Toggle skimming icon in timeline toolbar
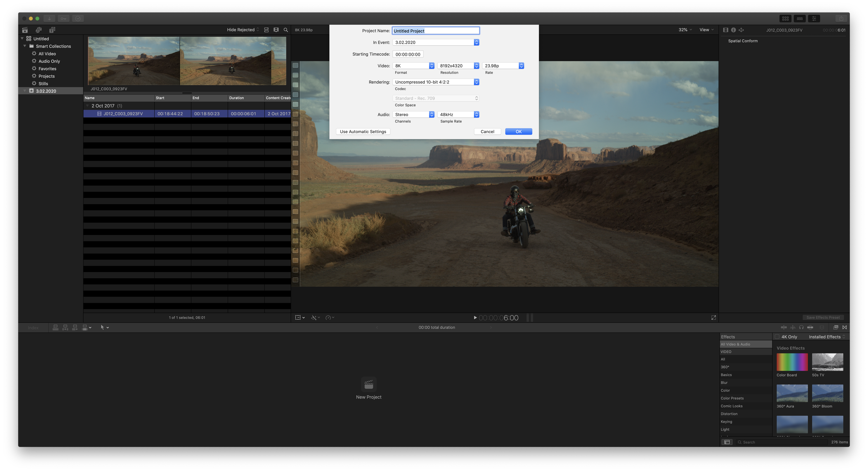Viewport: 868px width, 471px height. (x=784, y=327)
